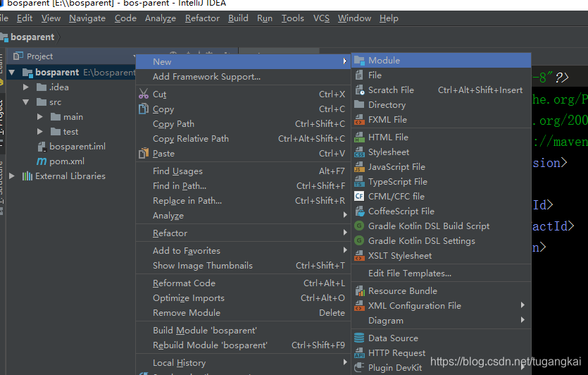The width and height of the screenshot is (588, 375).
Task: Click the Stylesheet CSS icon
Action: point(359,152)
